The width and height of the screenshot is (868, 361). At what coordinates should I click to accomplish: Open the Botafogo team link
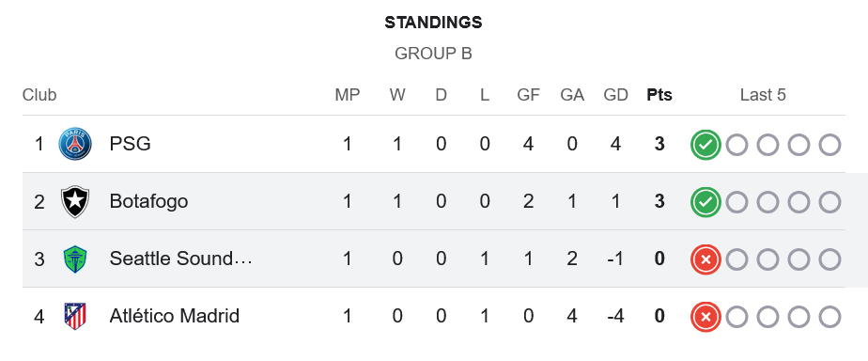click(x=148, y=201)
